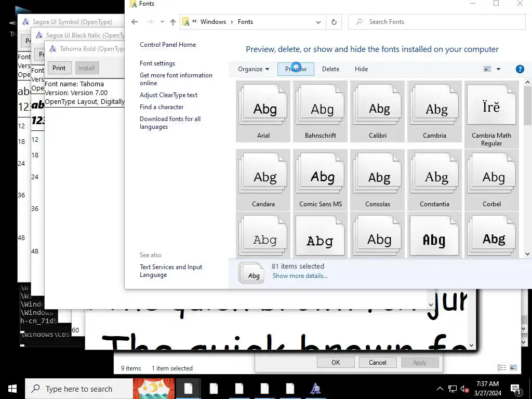
Task: Open the first document taskbar icon
Action: 188,389
